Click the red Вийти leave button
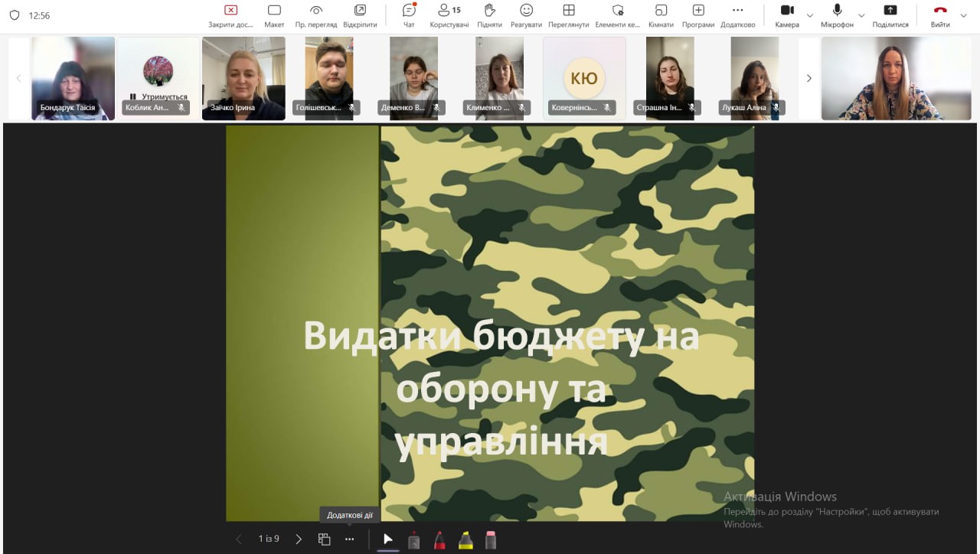This screenshot has height=554, width=980. (940, 15)
